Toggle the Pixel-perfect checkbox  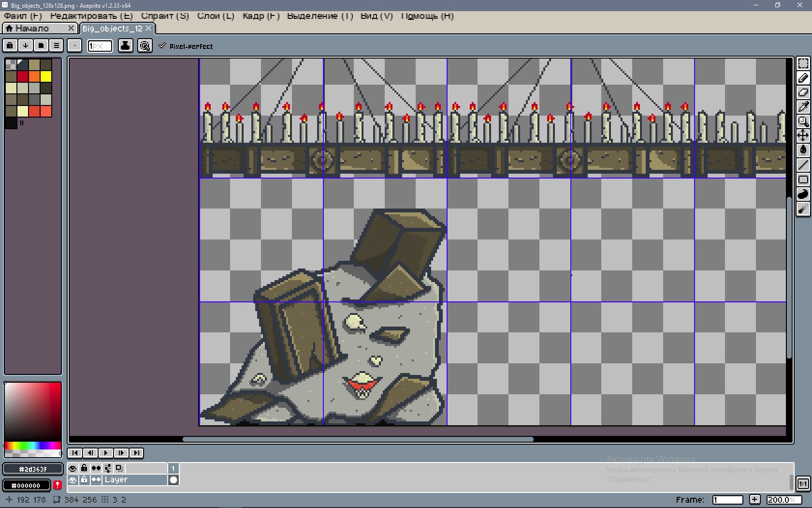(x=162, y=46)
